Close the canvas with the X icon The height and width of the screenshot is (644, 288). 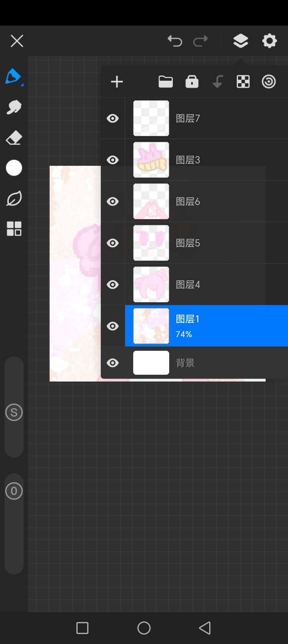click(x=17, y=41)
